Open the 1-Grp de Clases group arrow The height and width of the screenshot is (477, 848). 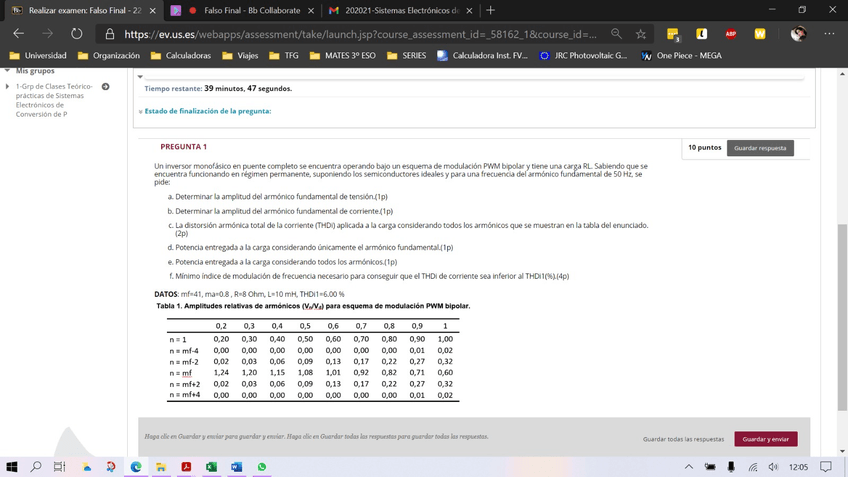pyautogui.click(x=106, y=87)
